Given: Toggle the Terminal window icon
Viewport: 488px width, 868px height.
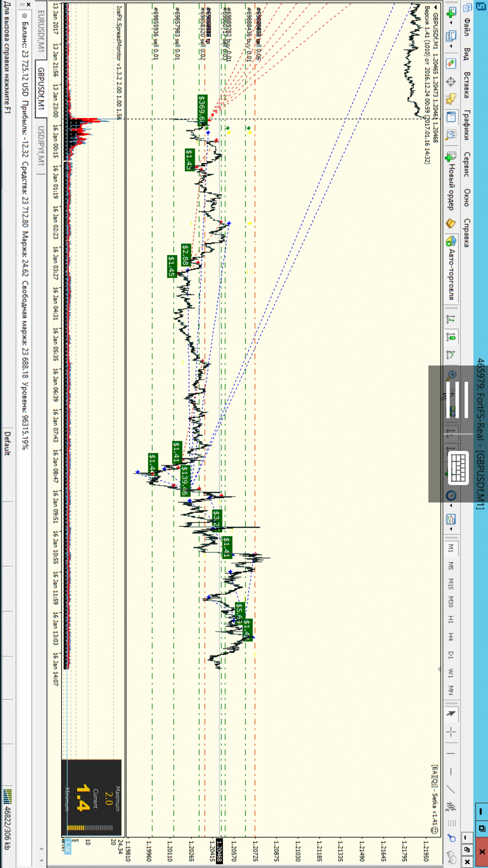Looking at the screenshot, I should pos(451,117).
